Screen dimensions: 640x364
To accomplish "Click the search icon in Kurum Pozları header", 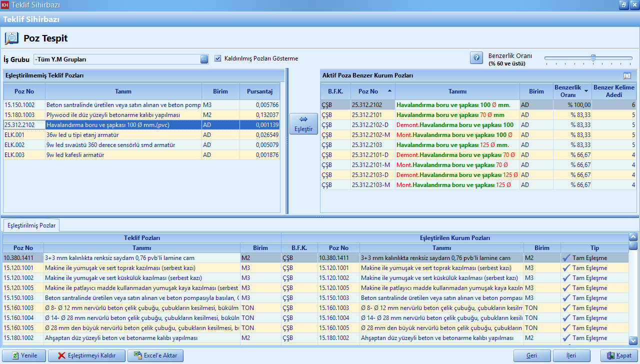I will point(627,76).
